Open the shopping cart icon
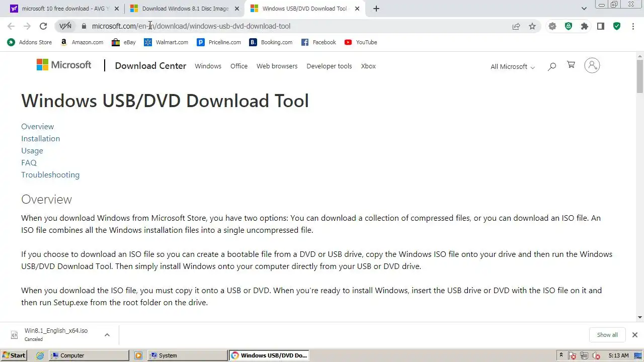Viewport: 644px width, 362px height. [571, 65]
